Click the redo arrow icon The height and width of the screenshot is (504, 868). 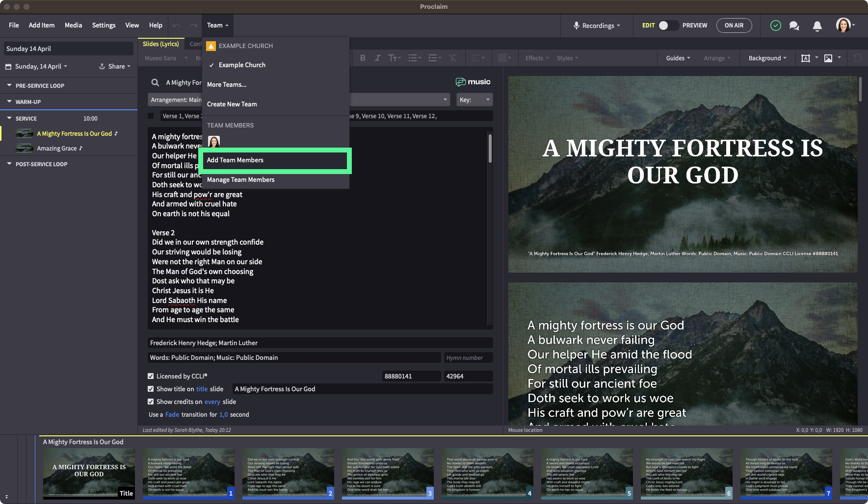[193, 25]
